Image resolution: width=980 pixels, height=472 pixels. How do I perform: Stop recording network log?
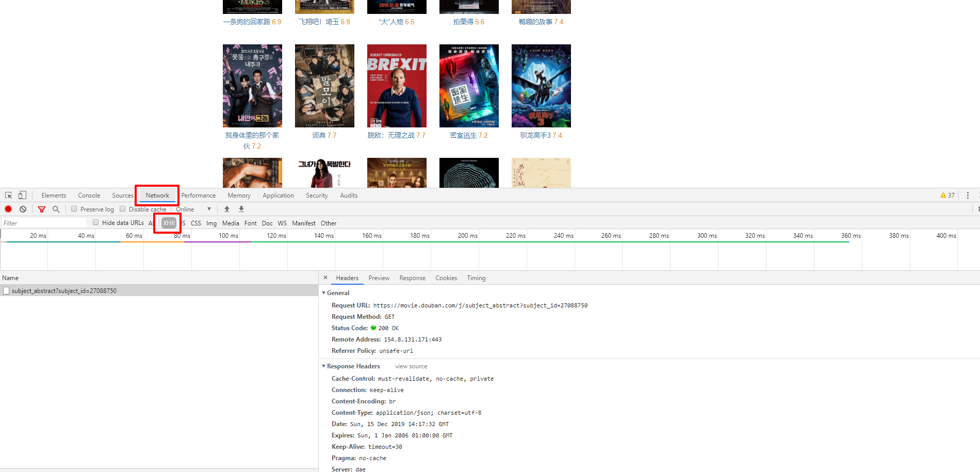click(8, 209)
